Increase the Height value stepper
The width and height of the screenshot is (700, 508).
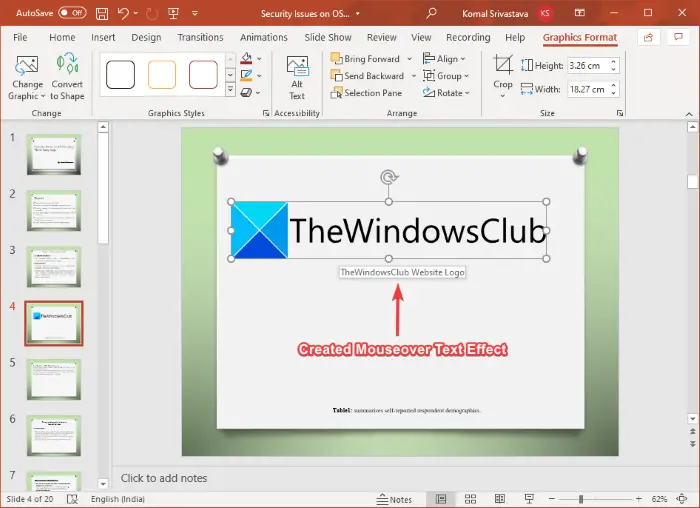click(614, 62)
